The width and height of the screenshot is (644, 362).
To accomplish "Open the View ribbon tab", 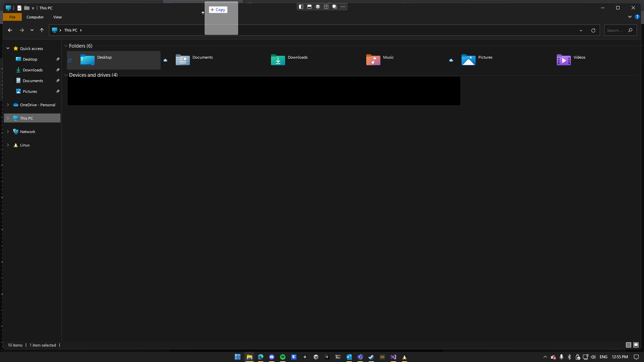I will click(57, 17).
